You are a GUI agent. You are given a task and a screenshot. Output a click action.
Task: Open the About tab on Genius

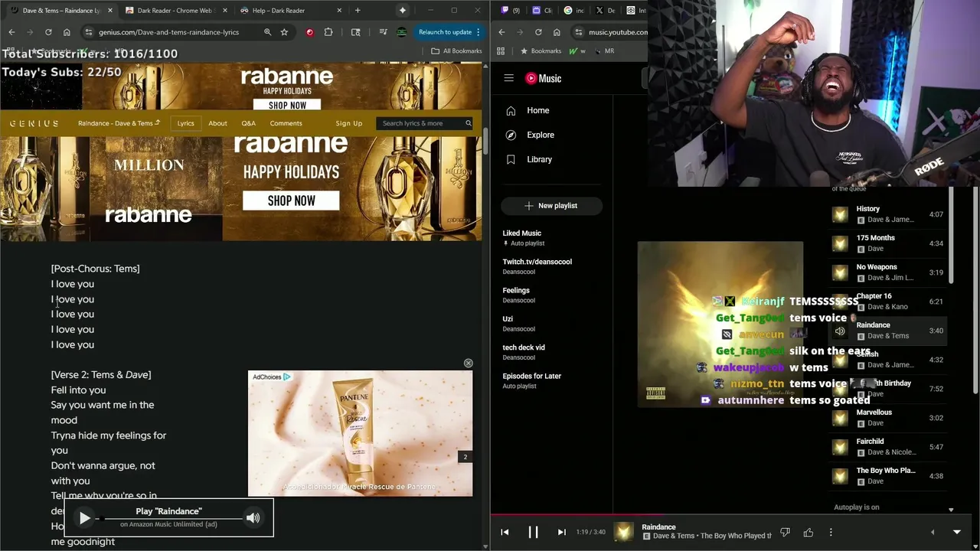coord(217,123)
